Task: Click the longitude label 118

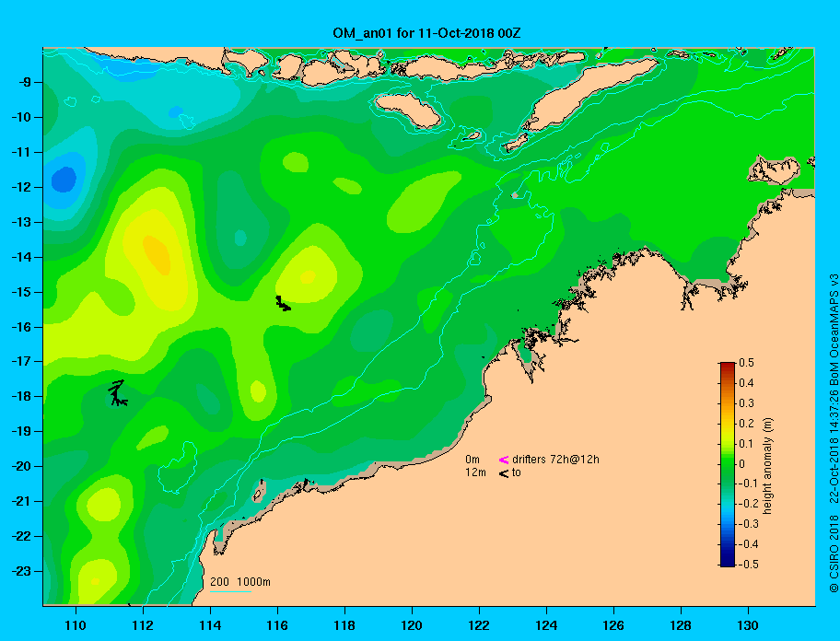Action: tap(344, 625)
